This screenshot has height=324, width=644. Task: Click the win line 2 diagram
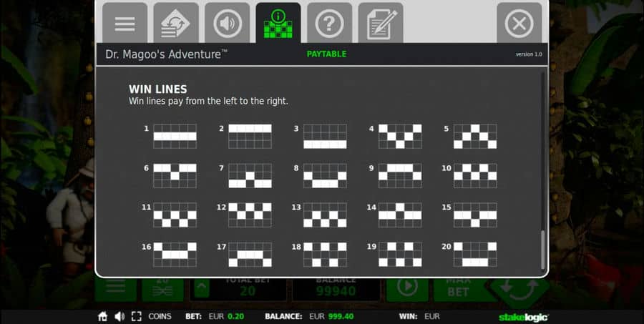(250, 137)
